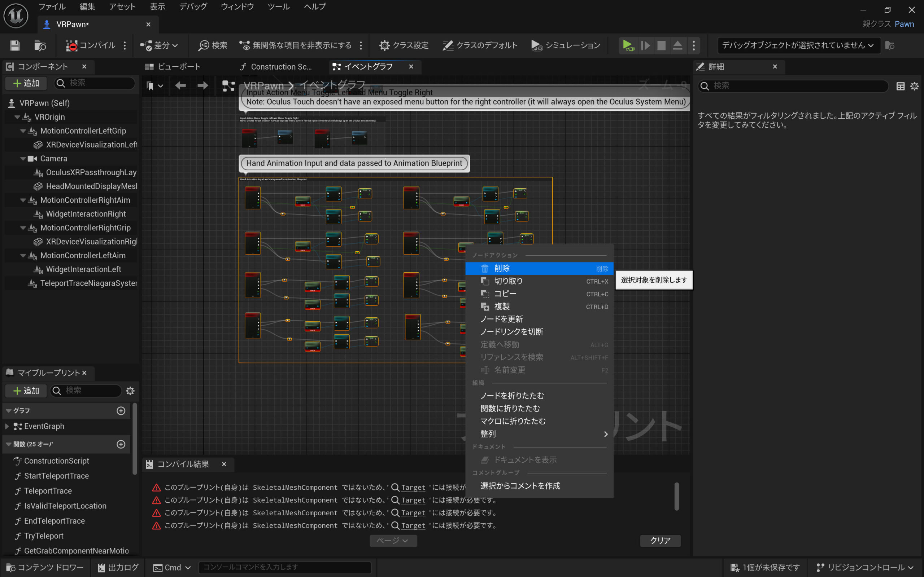Open the Diff dropdown in the toolbar
Screen dimensions: 924x577
click(159, 45)
